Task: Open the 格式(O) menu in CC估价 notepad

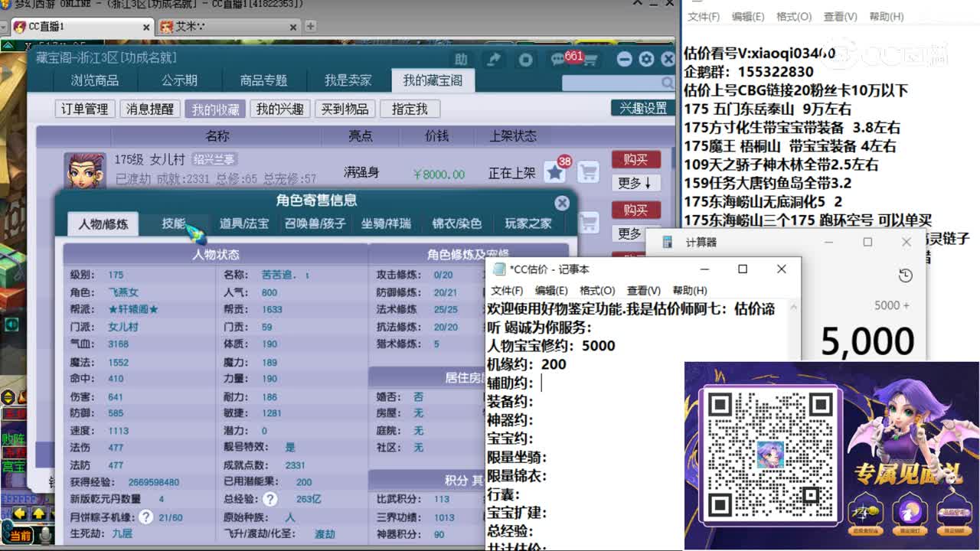Action: click(597, 291)
